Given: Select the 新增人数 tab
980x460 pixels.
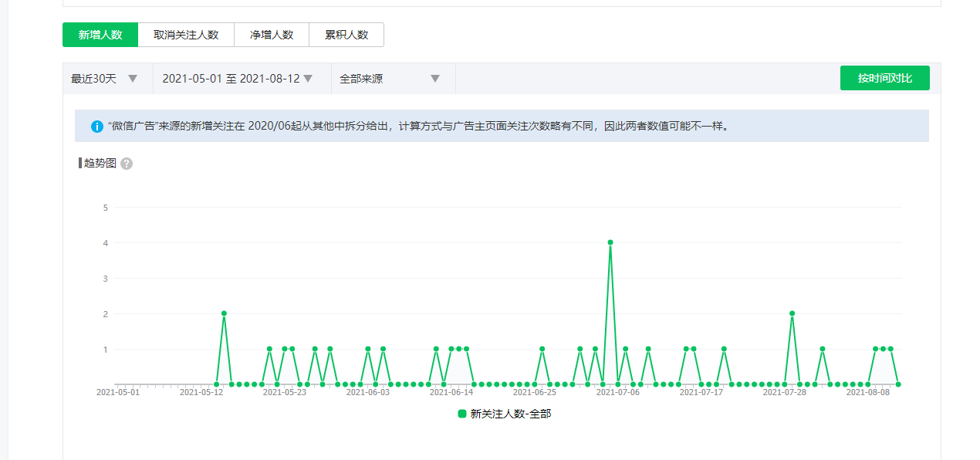Looking at the screenshot, I should pyautogui.click(x=100, y=35).
